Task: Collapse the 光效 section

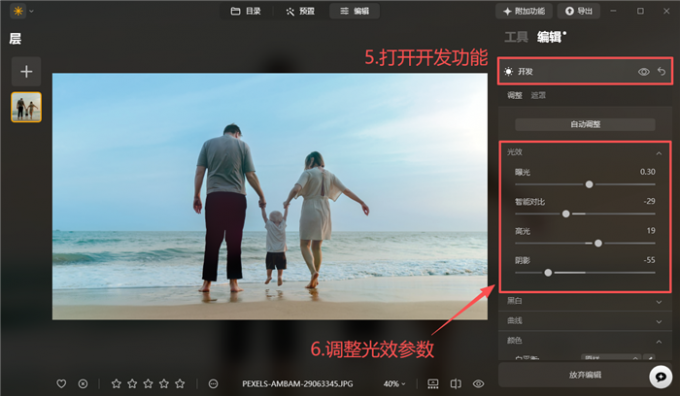Action: 659,153
